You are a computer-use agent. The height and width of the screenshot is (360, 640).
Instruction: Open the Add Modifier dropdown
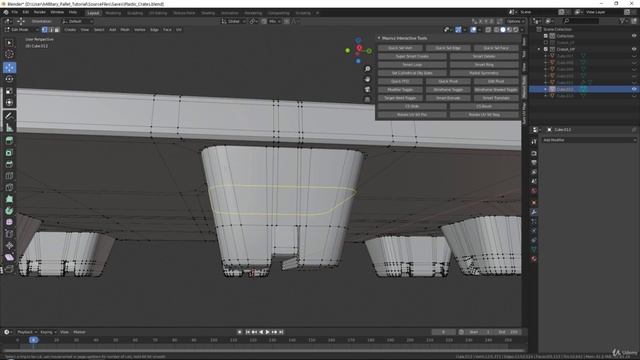pos(589,140)
